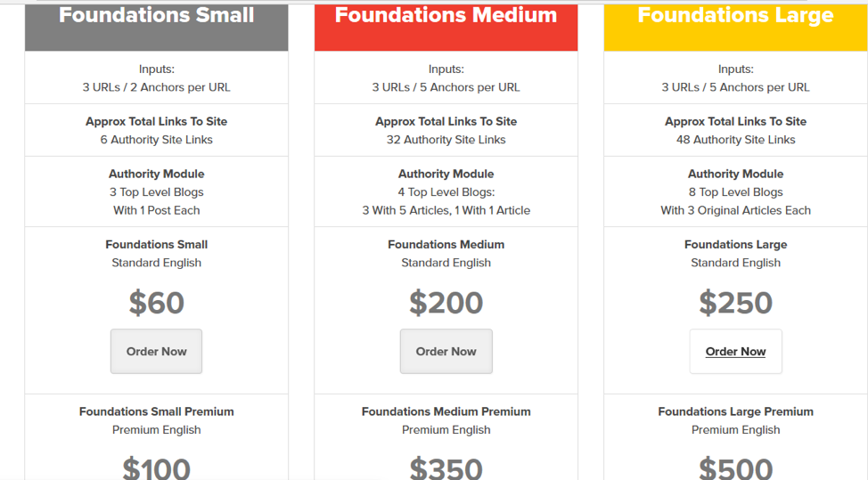Click '32 Authority Site Links' text

[446, 139]
